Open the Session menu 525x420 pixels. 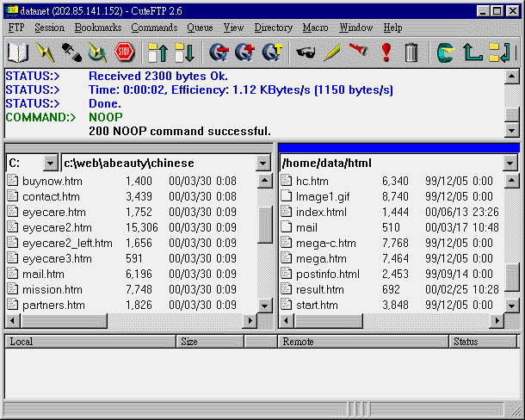coord(50,28)
